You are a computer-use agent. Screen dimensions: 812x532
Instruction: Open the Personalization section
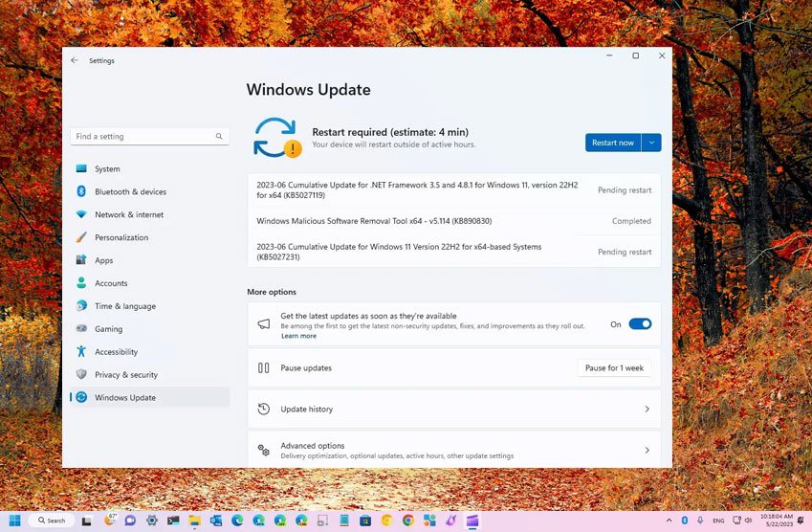click(x=121, y=237)
